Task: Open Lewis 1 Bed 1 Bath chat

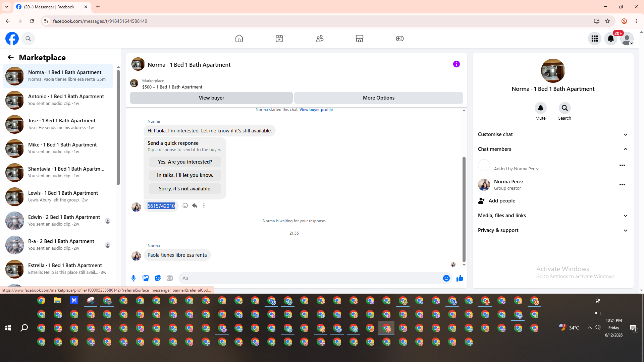Action: pyautogui.click(x=58, y=197)
